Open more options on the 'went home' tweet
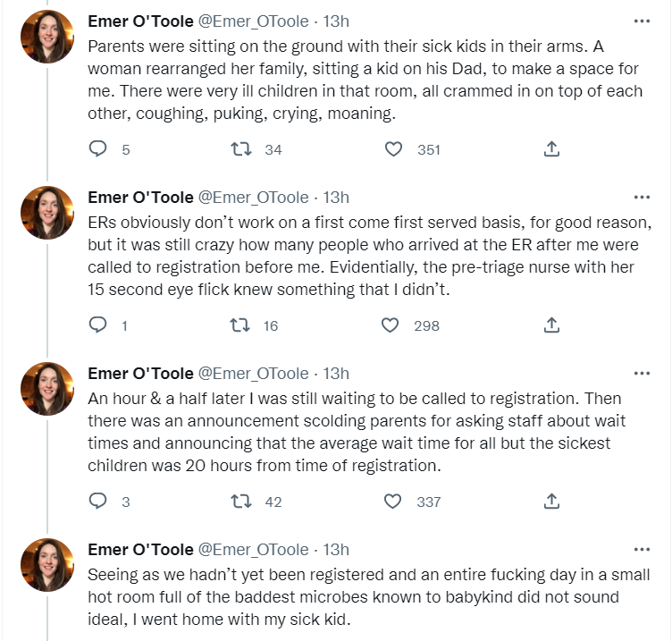Screen dimensions: 672x641 pyautogui.click(x=642, y=549)
